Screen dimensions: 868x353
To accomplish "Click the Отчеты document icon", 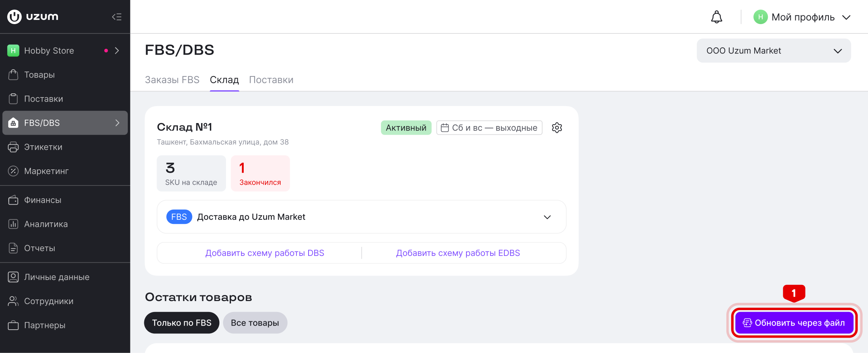I will coord(13,248).
